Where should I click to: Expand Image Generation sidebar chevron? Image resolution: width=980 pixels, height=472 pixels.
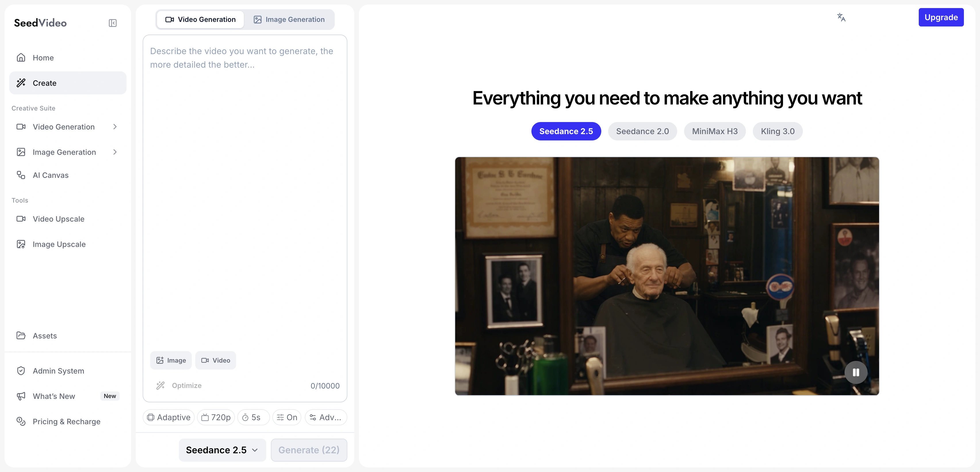(x=115, y=152)
